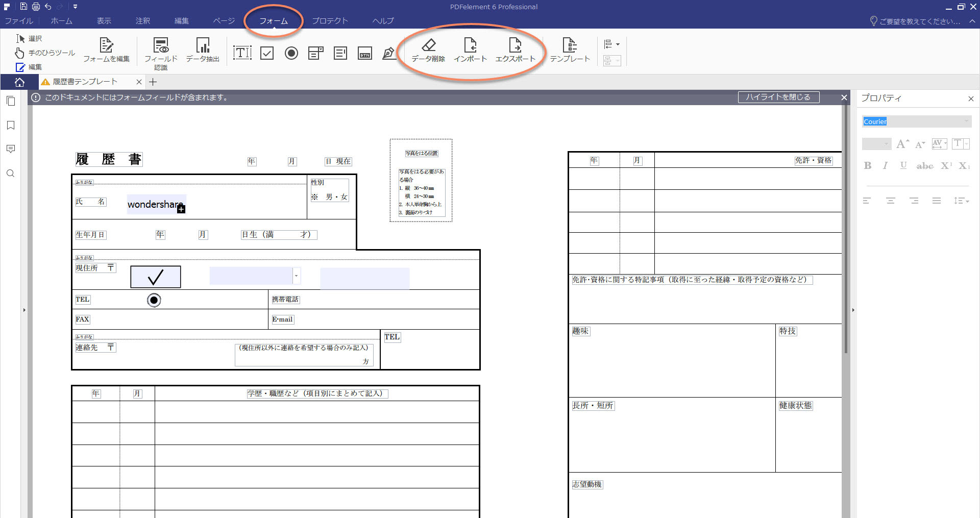Select the Combo Box form tool
Image resolution: width=980 pixels, height=518 pixels.
pos(316,53)
